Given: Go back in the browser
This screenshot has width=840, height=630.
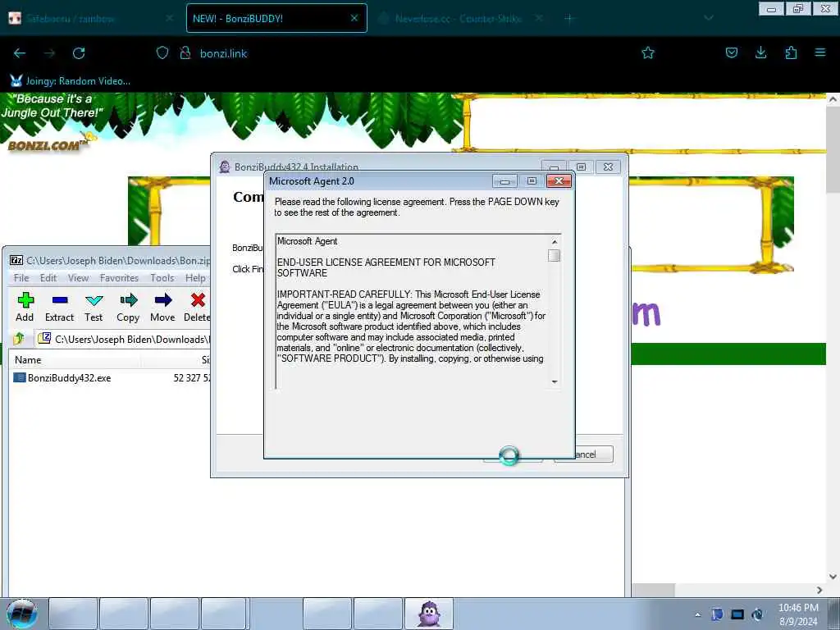Looking at the screenshot, I should tap(20, 53).
